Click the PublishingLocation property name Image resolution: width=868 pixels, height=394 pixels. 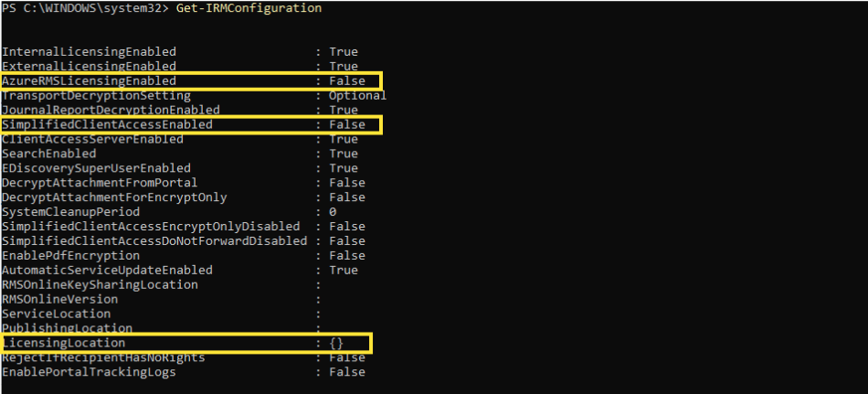coord(67,328)
